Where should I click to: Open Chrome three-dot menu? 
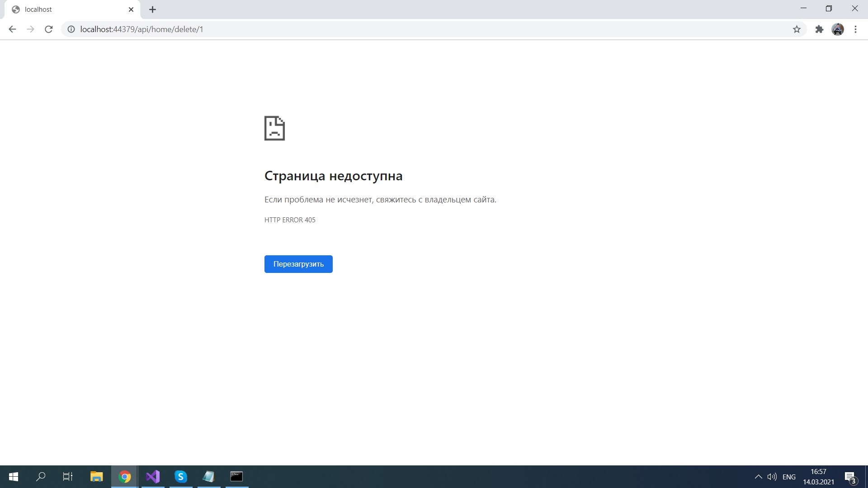point(855,29)
